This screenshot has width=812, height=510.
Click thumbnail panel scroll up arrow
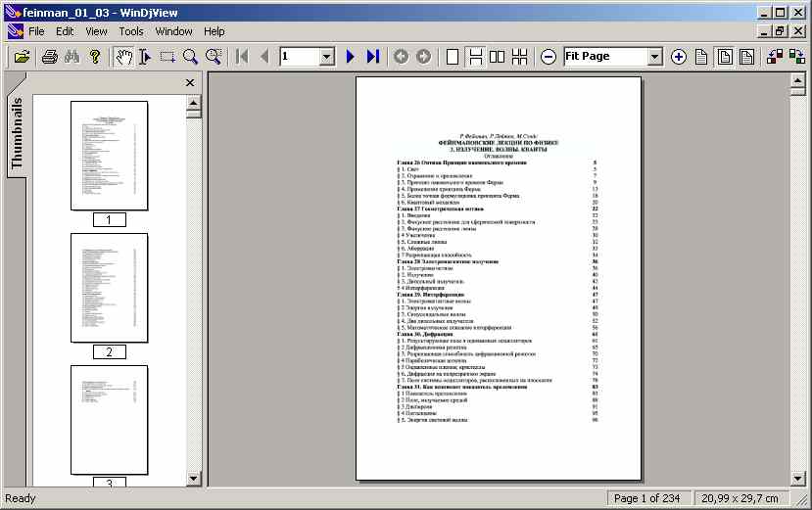tap(193, 103)
